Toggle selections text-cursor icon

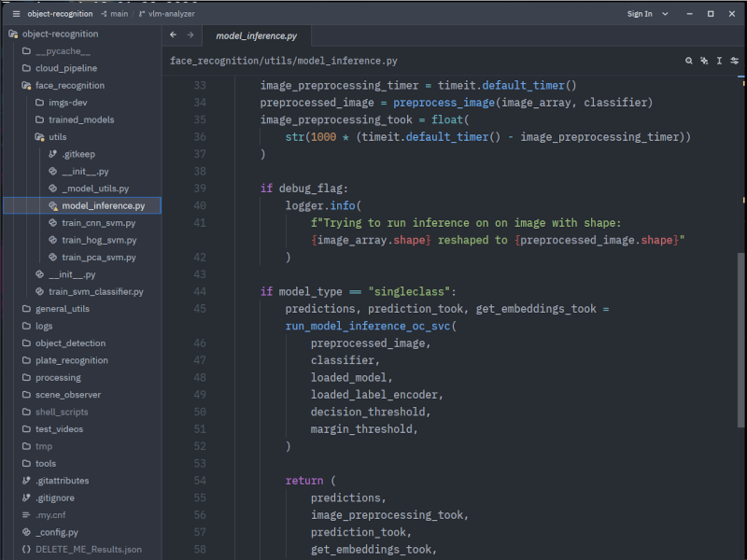click(x=719, y=61)
